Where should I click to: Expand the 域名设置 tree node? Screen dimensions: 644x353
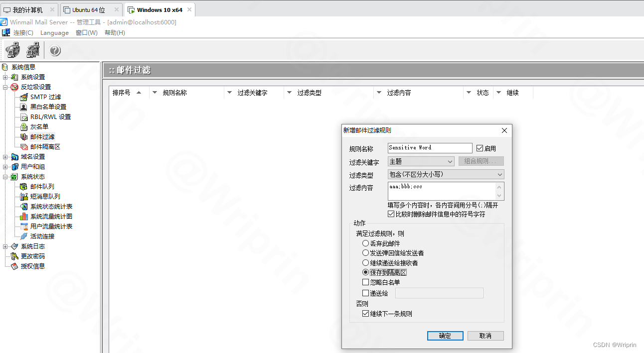pyautogui.click(x=4, y=156)
